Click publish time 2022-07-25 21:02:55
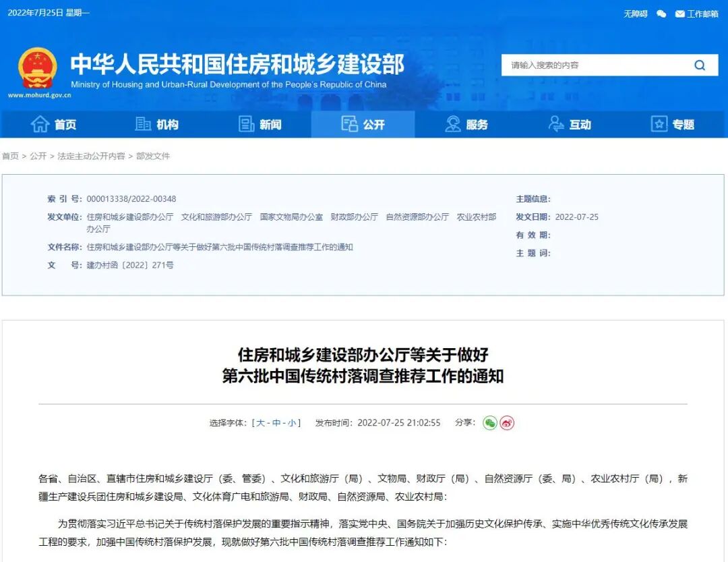Screen dimensions: 728x562 tap(399, 423)
